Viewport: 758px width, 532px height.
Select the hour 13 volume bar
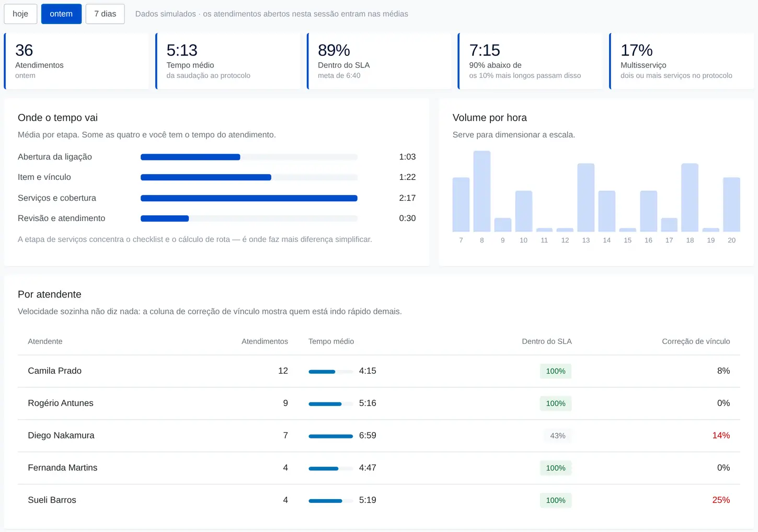pos(586,198)
